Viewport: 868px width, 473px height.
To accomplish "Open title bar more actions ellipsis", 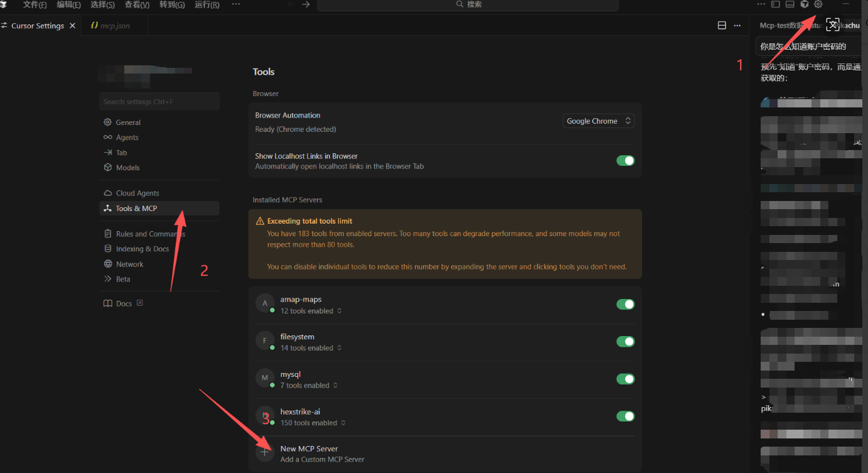I will (761, 4).
